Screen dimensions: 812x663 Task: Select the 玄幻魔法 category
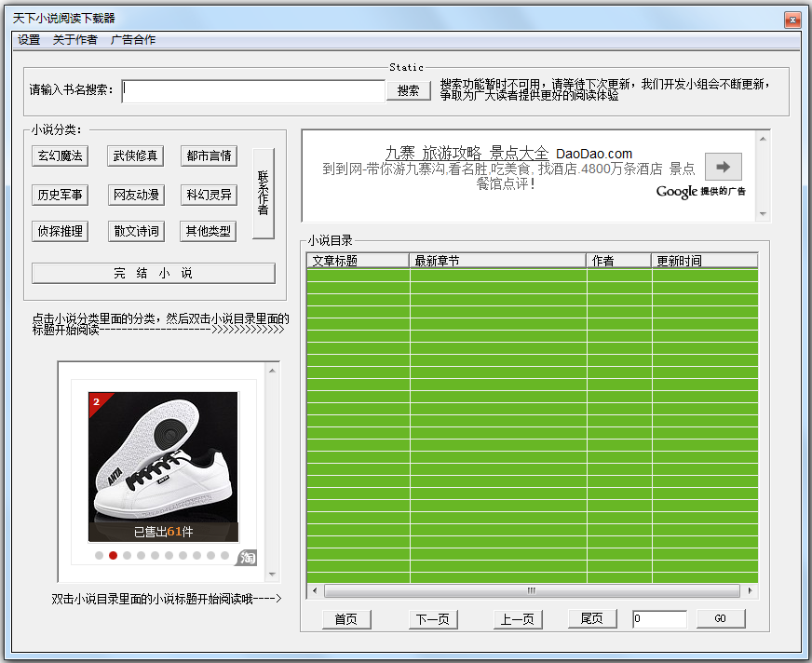click(x=60, y=156)
